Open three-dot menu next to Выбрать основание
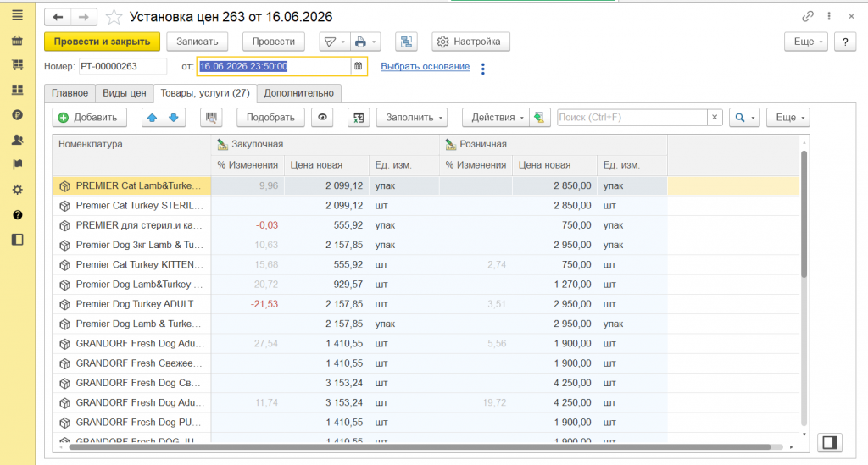This screenshot has width=868, height=465. click(x=482, y=69)
